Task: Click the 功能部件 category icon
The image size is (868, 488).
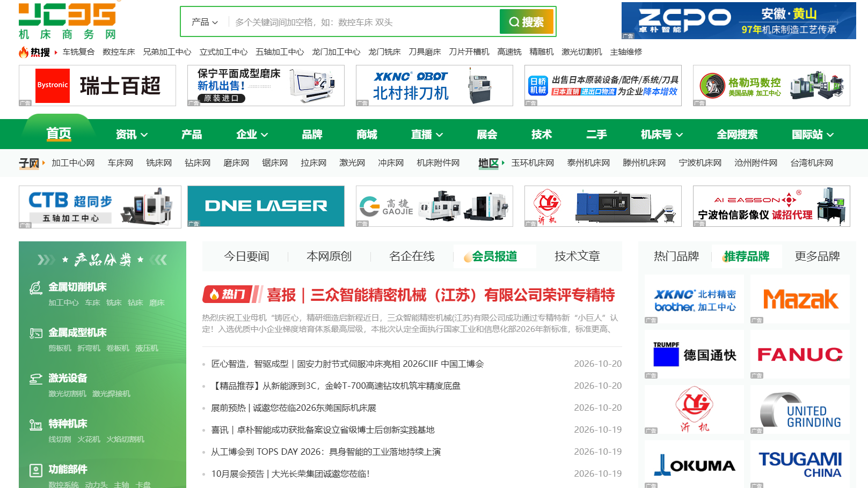Action: 36,470
